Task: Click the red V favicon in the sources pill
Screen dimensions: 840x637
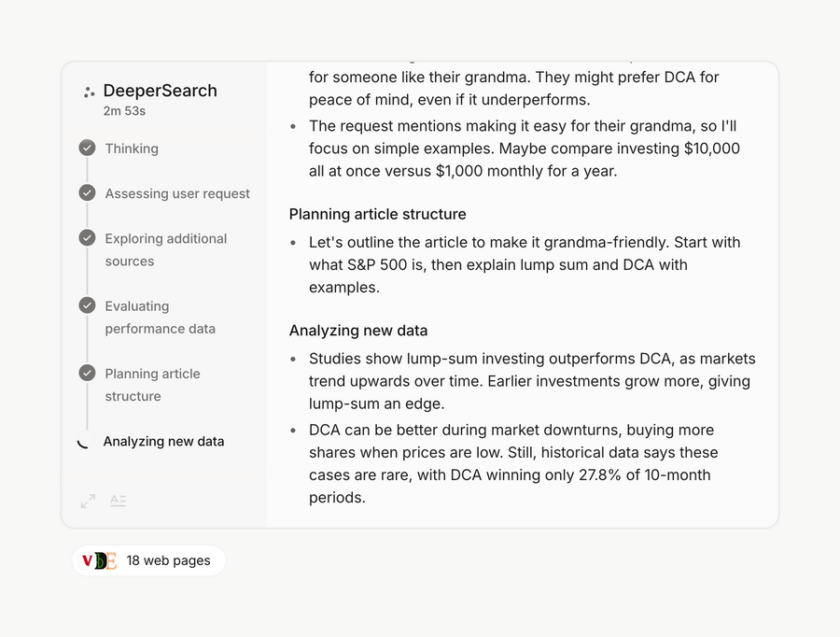Action: coord(88,560)
